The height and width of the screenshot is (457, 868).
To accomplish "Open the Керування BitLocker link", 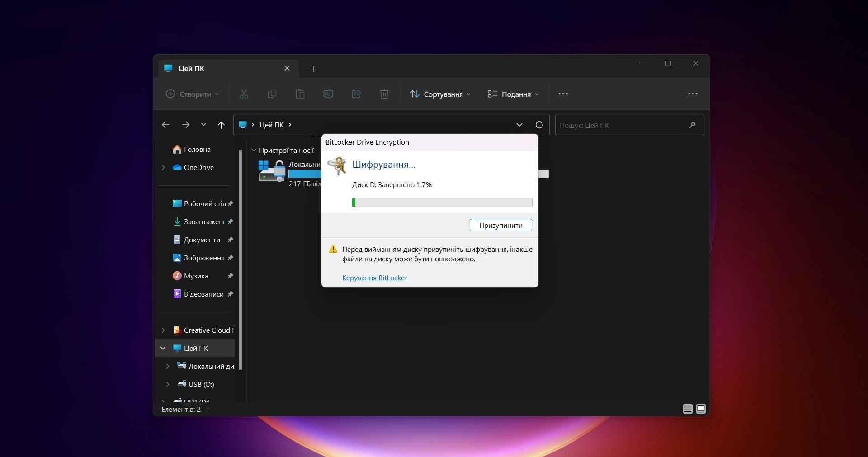I will pyautogui.click(x=374, y=278).
